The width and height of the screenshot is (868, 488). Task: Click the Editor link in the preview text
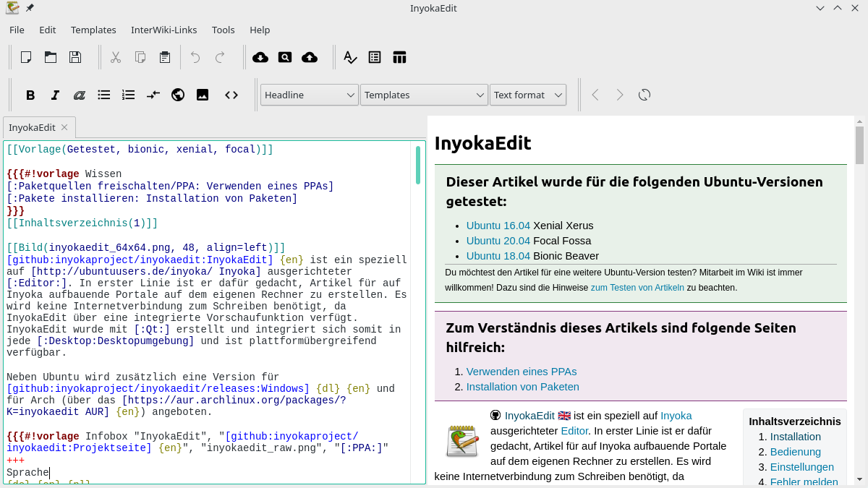pyautogui.click(x=575, y=431)
